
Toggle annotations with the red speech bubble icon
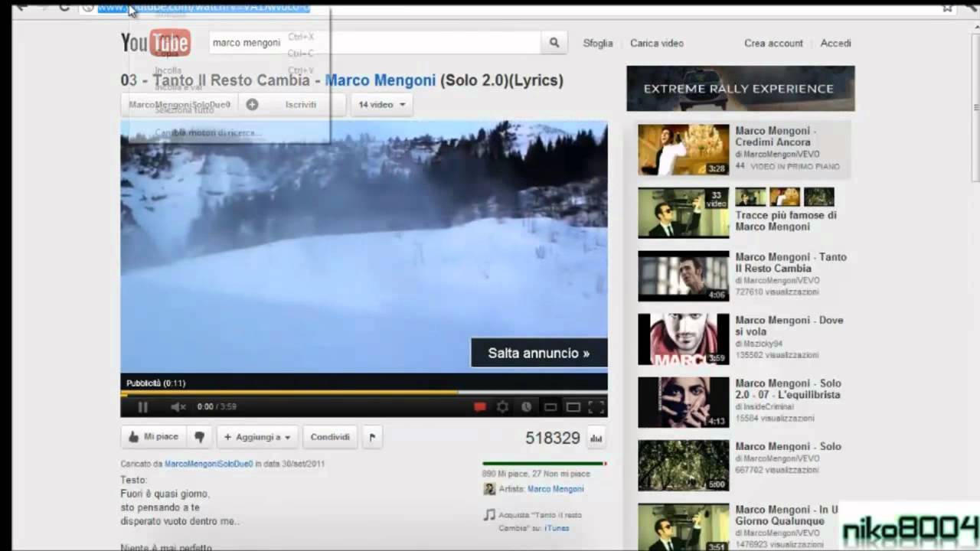(480, 407)
